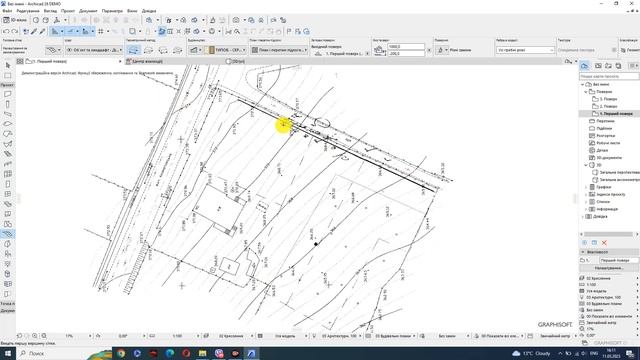The image size is (640, 360).
Task: Open the Усі гребні різкі dropdown
Action: (x=525, y=50)
